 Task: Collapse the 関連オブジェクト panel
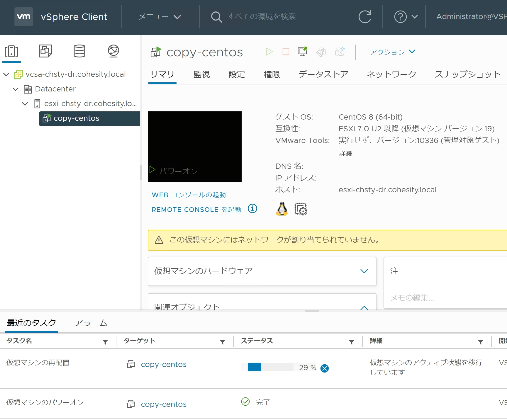tap(364, 307)
